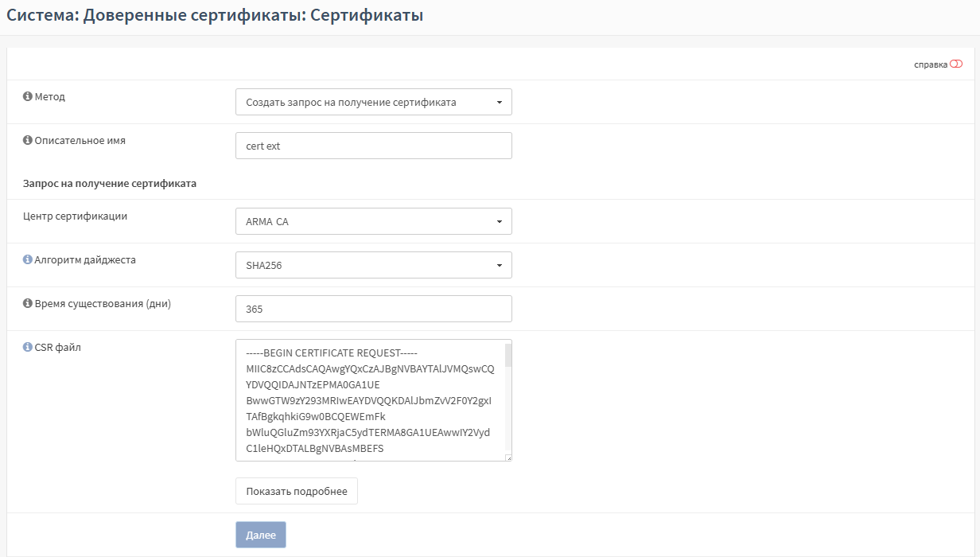
Task: Expand the Центр сертификации dropdown showing ARMA CA
Action: point(373,221)
